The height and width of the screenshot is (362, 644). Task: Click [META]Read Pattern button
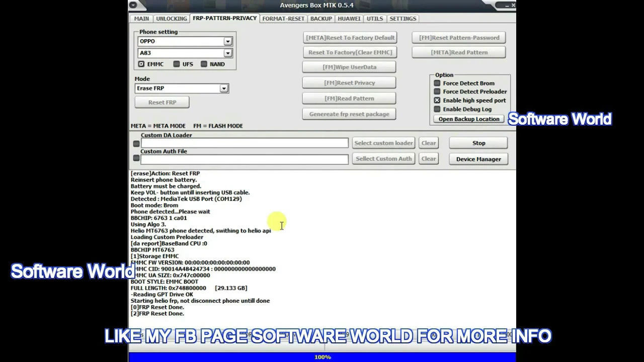point(459,52)
